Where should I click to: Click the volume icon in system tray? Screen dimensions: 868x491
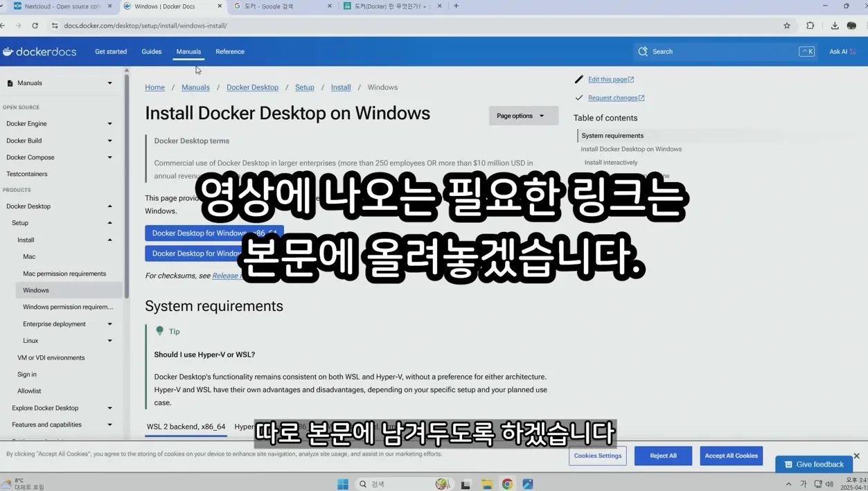829,484
